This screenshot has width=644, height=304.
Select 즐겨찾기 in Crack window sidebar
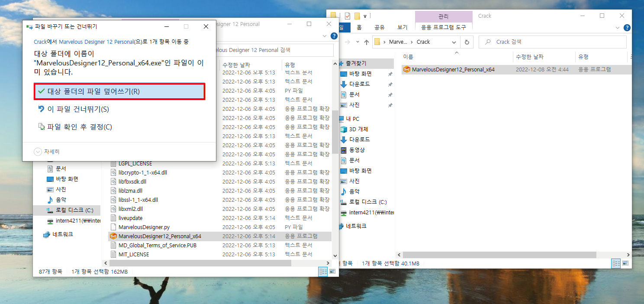click(356, 63)
